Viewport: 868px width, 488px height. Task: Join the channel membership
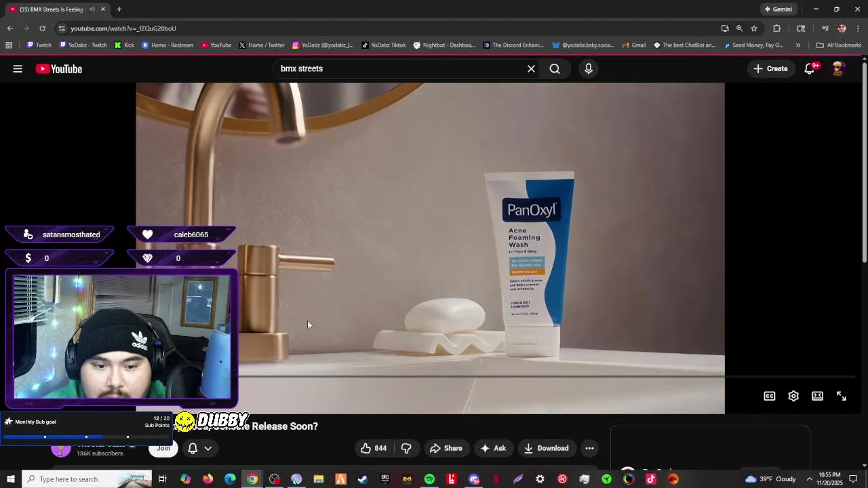click(x=163, y=448)
